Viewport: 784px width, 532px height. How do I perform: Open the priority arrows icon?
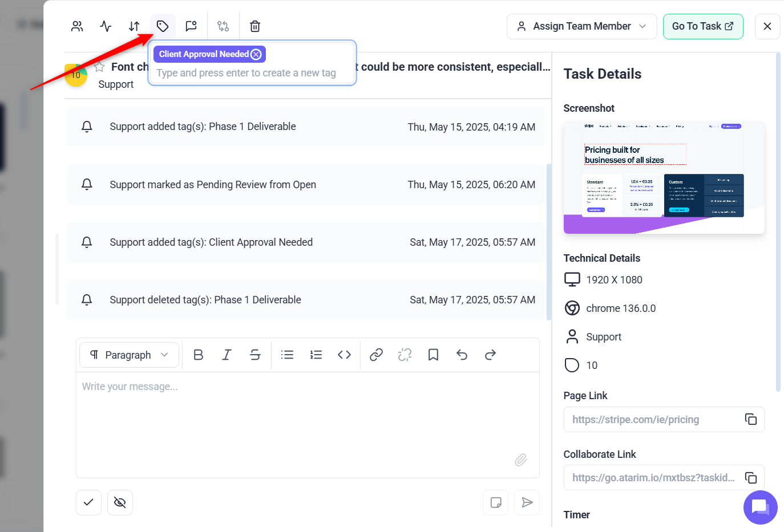(x=134, y=26)
